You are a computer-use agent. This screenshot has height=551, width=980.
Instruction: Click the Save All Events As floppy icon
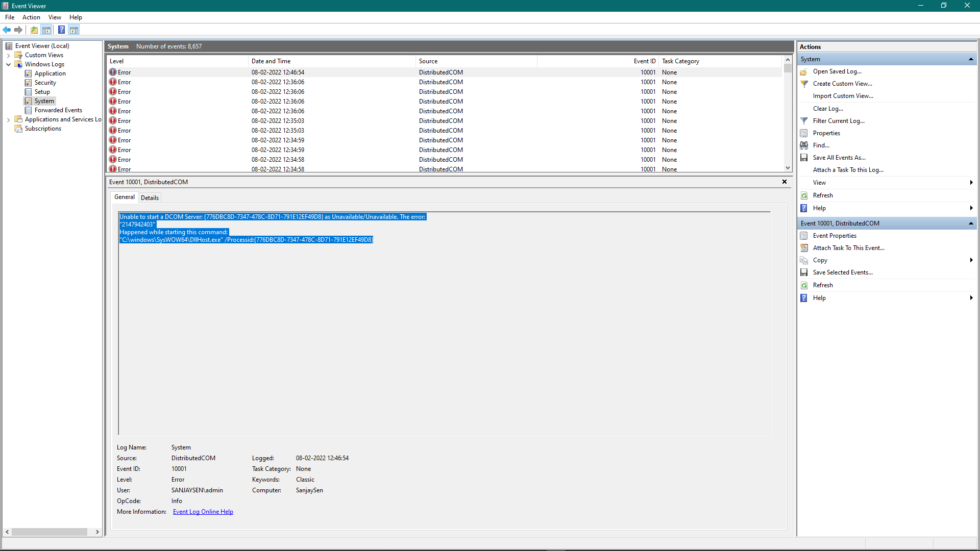coord(804,158)
